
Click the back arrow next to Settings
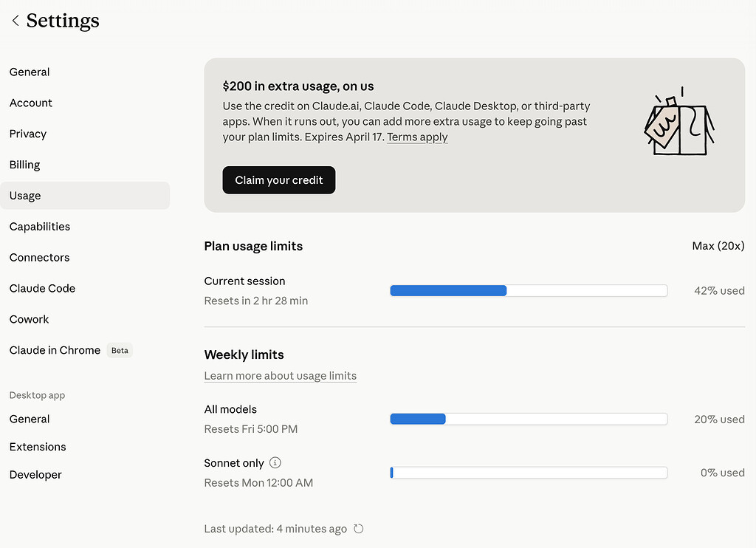[x=16, y=21]
